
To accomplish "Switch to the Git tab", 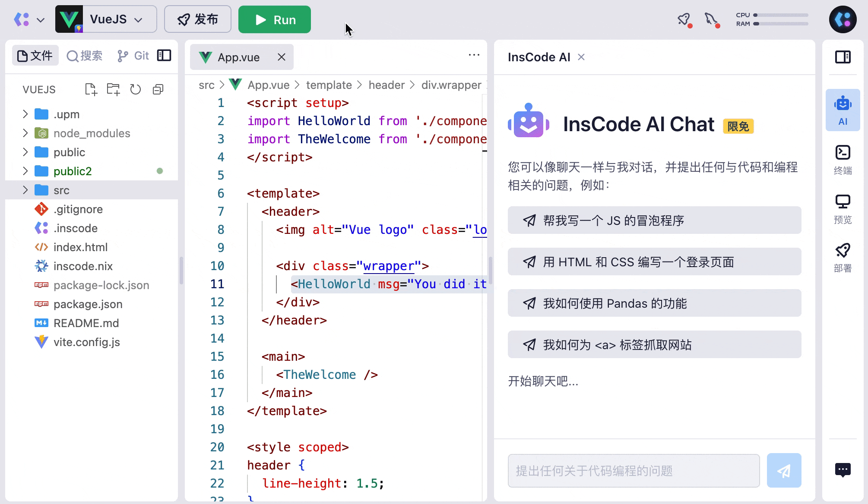I will click(133, 56).
